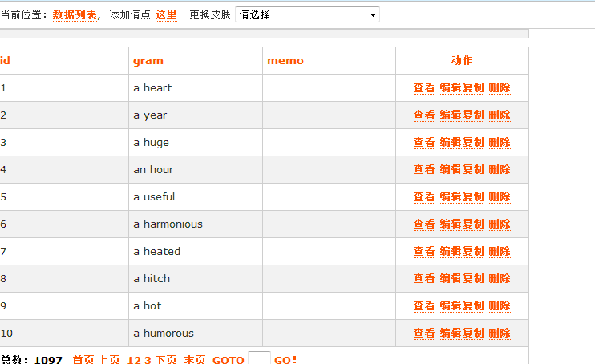
Task: Follow the 这里 link to add data
Action: [x=166, y=14]
